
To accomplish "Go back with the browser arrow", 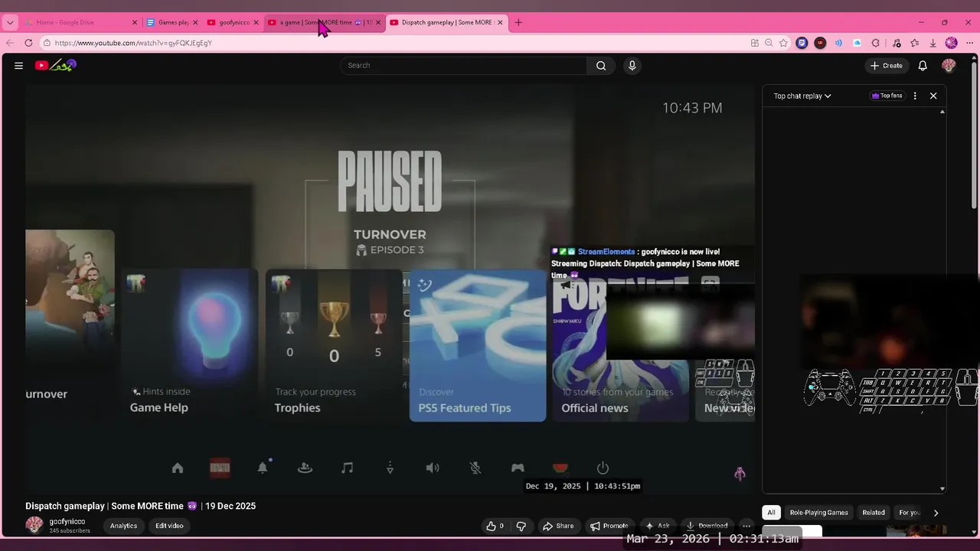I will tap(10, 43).
